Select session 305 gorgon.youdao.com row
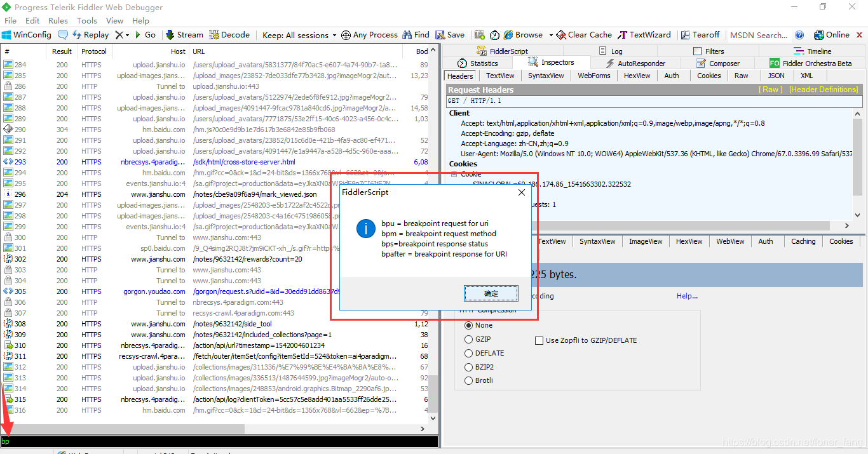868x454 pixels. [x=215, y=291]
